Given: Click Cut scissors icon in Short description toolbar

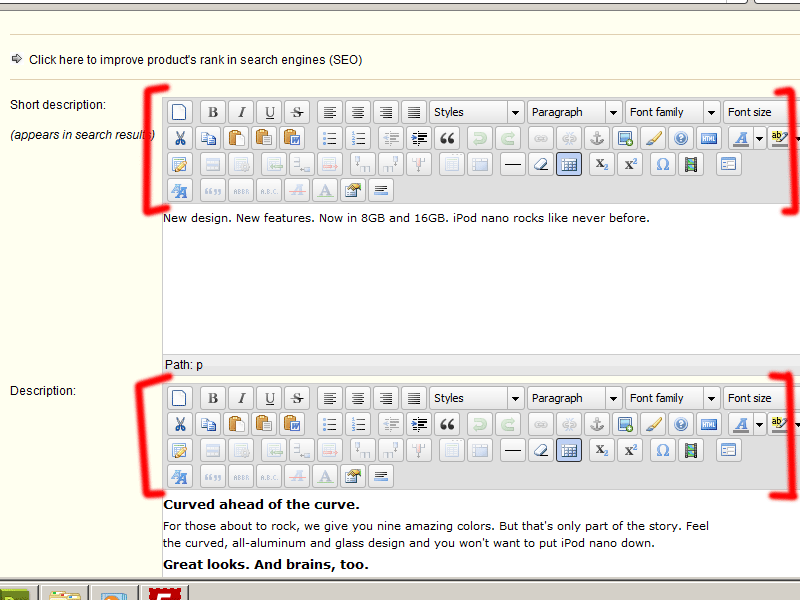Looking at the screenshot, I should click(x=180, y=138).
